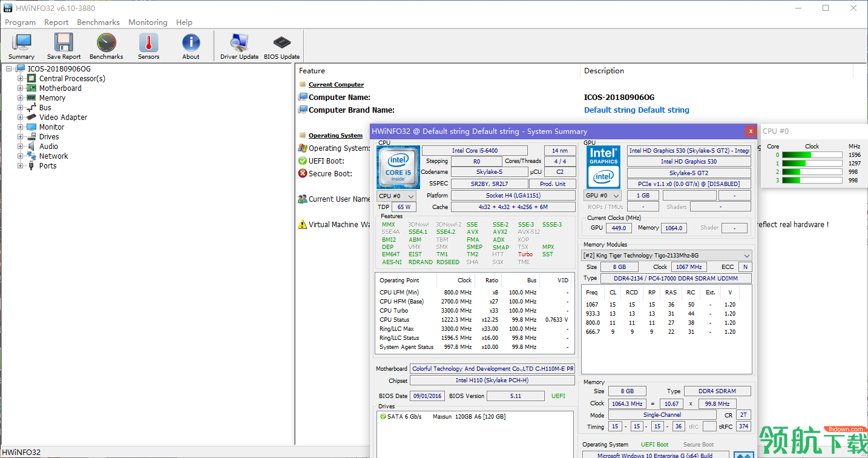Image resolution: width=868 pixels, height=458 pixels.
Task: Click the red Secure Boot cross icon
Action: [x=303, y=173]
